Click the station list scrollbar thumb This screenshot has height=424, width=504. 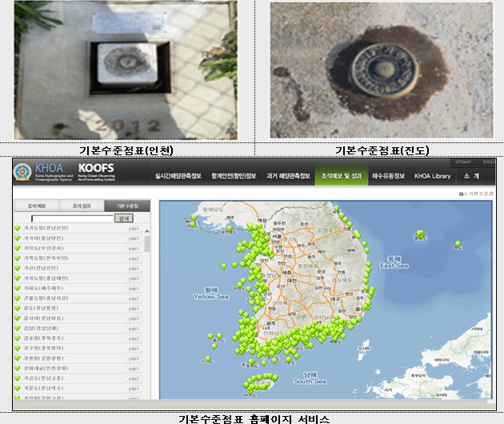(x=147, y=244)
